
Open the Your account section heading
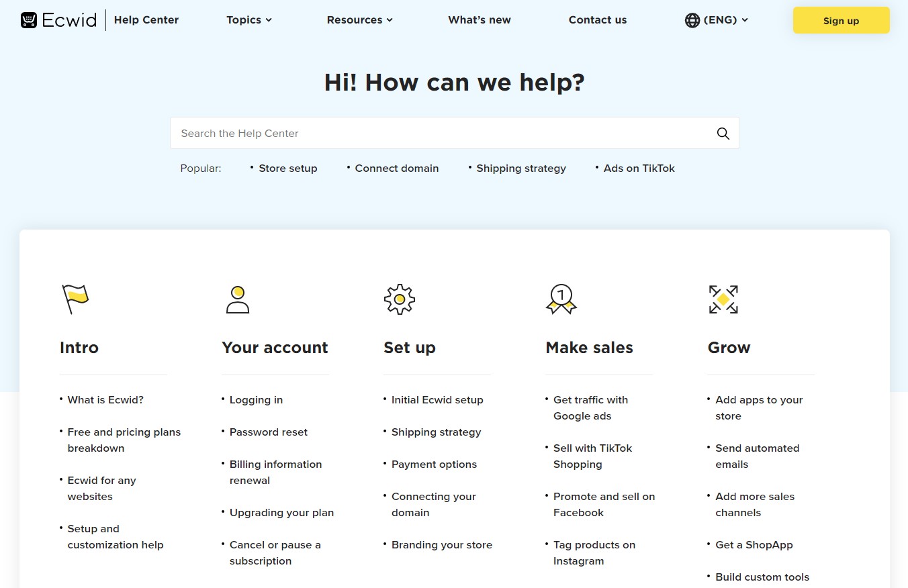click(275, 348)
